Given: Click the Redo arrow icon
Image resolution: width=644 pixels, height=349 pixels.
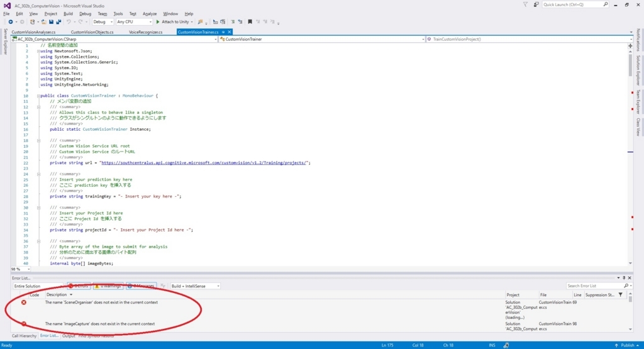Looking at the screenshot, I should [80, 22].
